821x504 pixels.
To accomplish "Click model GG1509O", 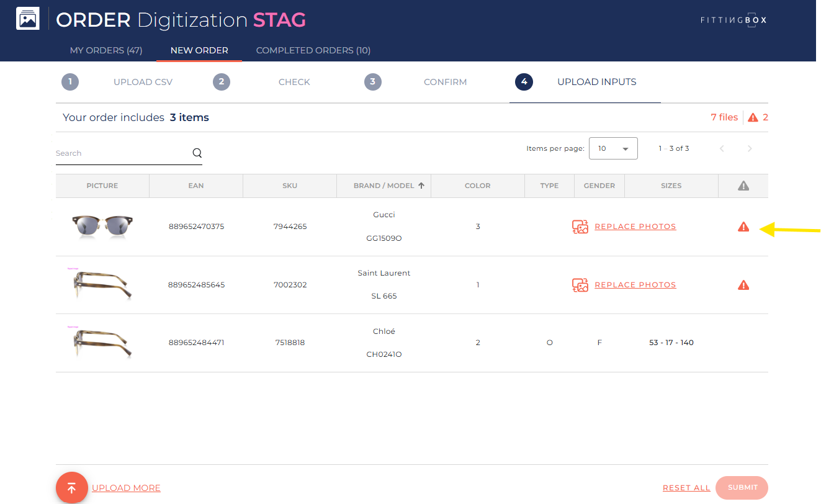I will pyautogui.click(x=384, y=238).
